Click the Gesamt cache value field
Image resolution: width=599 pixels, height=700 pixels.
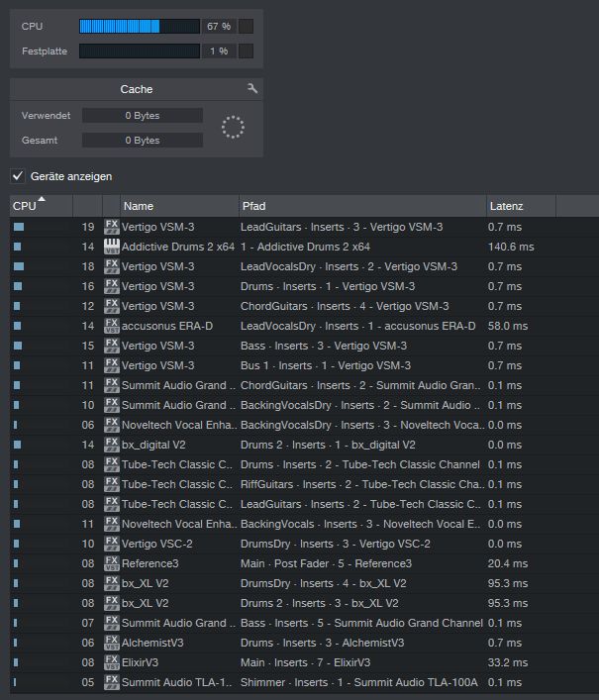click(143, 141)
